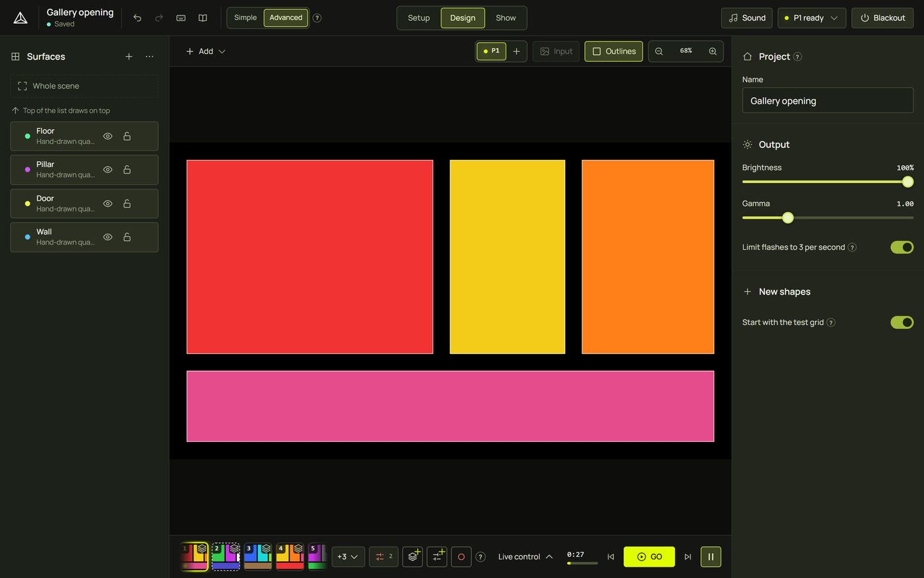
Task: Add a new surface with plus
Action: 129,57
